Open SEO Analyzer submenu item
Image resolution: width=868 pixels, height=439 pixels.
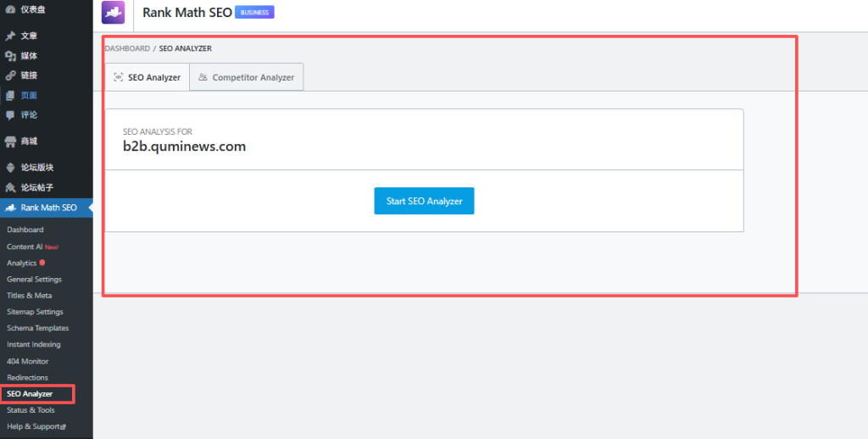pyautogui.click(x=30, y=394)
